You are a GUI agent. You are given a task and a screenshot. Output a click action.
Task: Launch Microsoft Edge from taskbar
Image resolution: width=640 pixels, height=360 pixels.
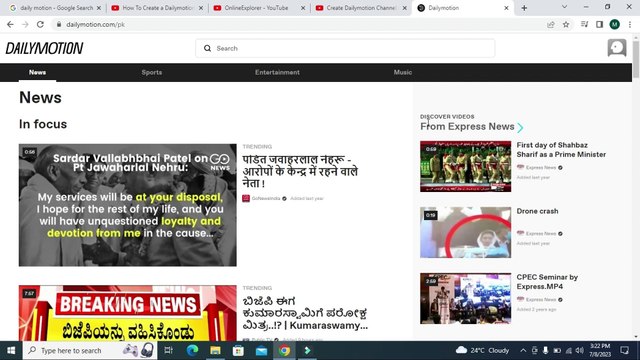(192, 351)
